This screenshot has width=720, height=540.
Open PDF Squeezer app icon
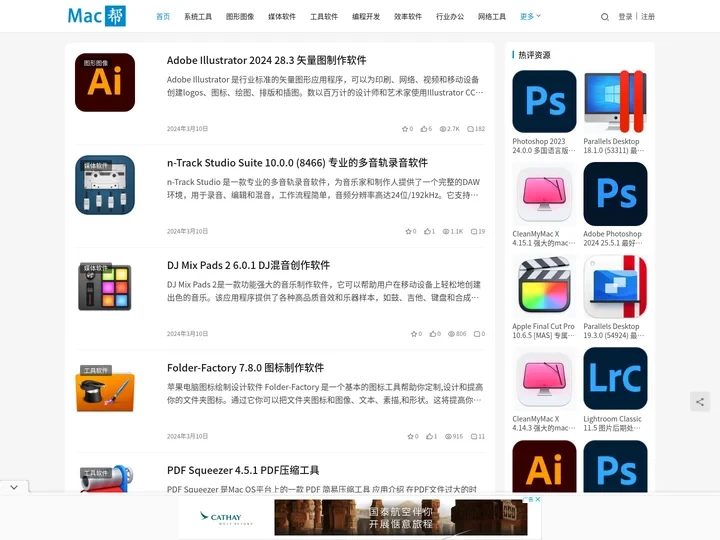coord(107,478)
